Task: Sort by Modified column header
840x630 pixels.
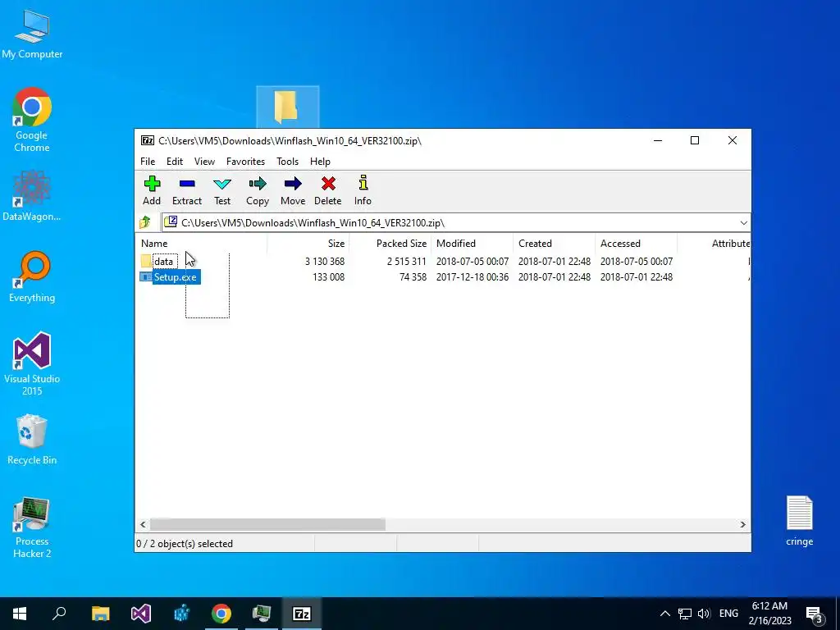Action: 472,243
